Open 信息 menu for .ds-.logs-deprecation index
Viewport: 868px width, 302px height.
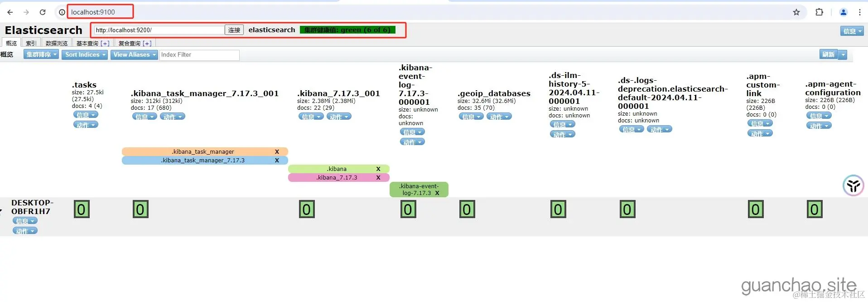pos(632,129)
